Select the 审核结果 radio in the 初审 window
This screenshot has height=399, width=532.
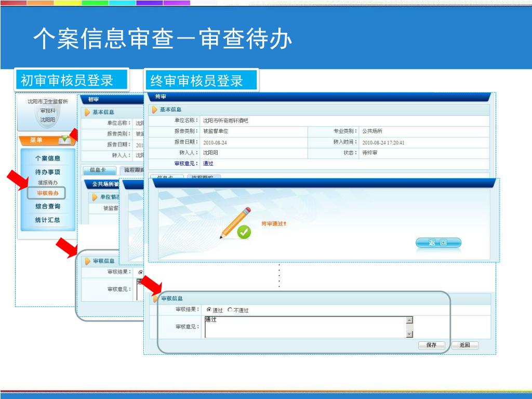tap(140, 272)
